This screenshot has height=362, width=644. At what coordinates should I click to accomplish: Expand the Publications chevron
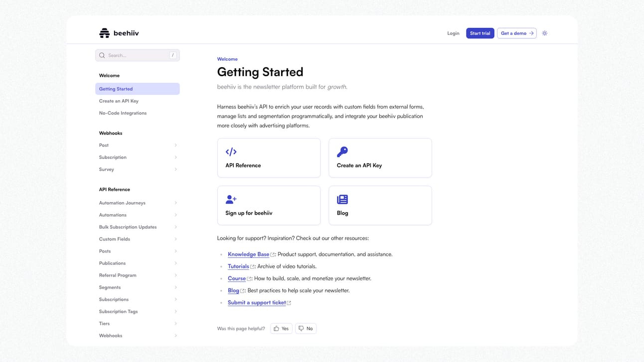175,263
